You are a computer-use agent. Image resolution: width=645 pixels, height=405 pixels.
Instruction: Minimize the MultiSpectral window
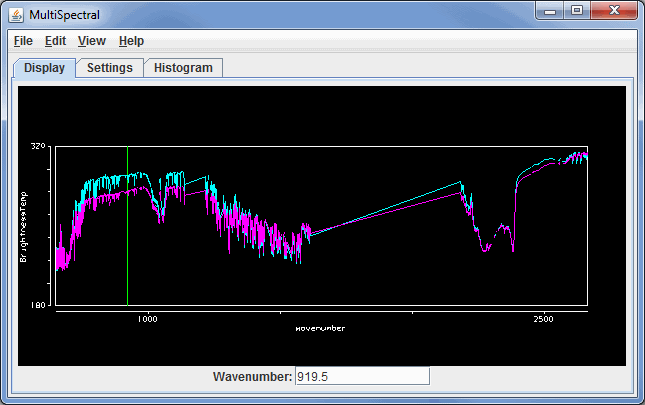pyautogui.click(x=550, y=11)
